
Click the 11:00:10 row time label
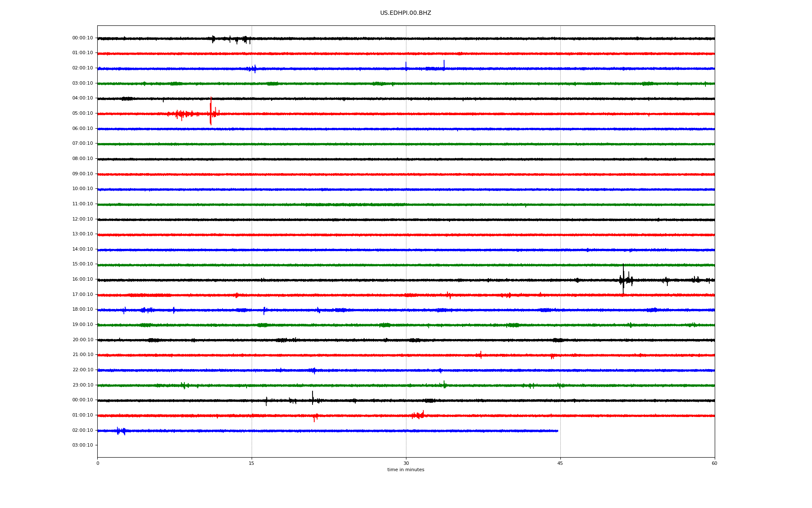82,204
